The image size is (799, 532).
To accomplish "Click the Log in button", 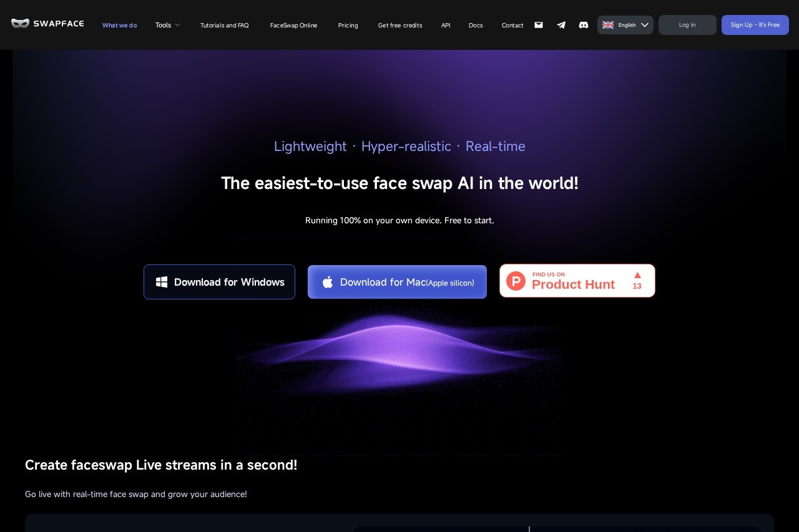I will pos(687,25).
